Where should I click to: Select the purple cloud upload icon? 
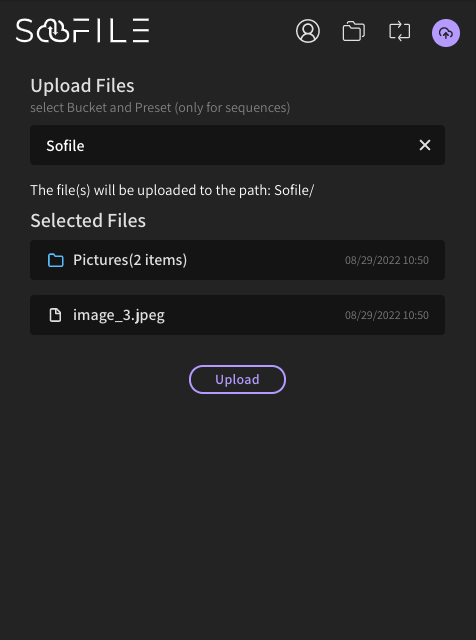point(446,33)
